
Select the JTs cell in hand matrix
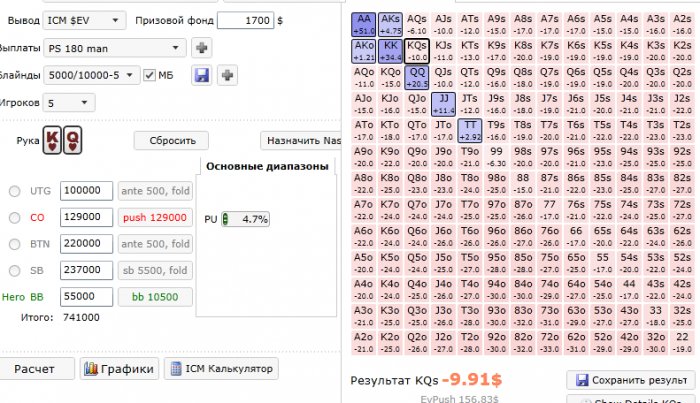(x=470, y=104)
